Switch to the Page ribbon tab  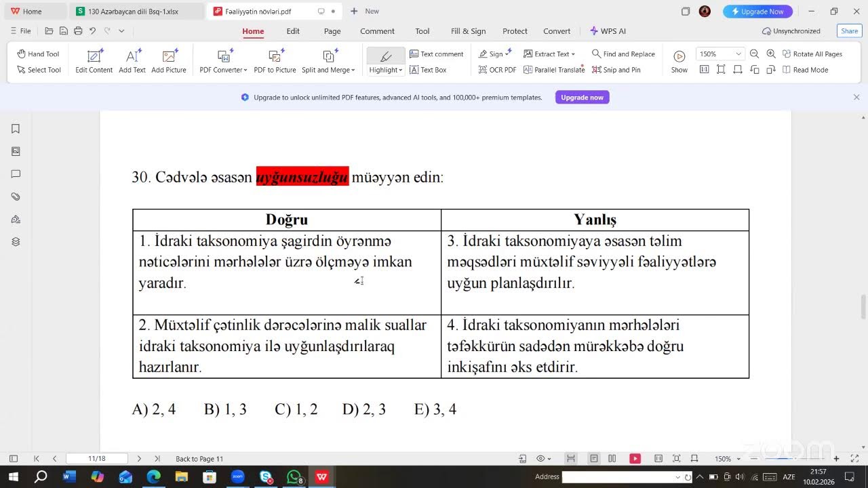click(x=332, y=31)
